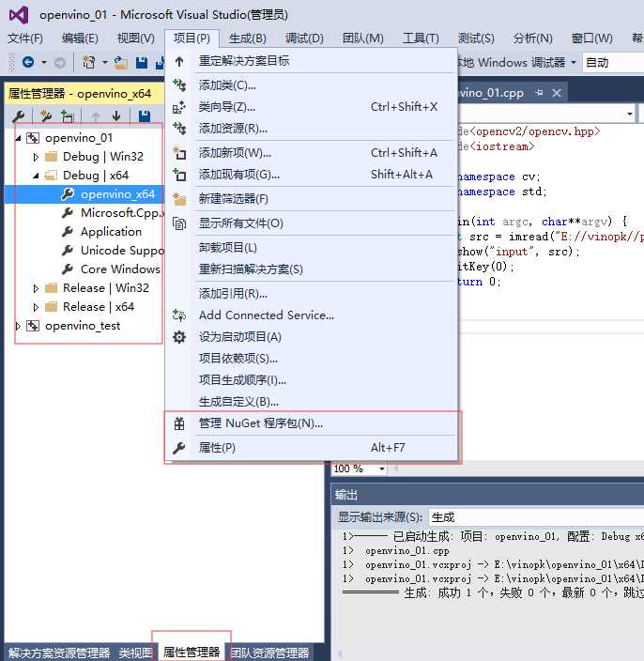The height and width of the screenshot is (661, 644).
Task: Click the add existing item icon in menu
Action: pyautogui.click(x=179, y=174)
